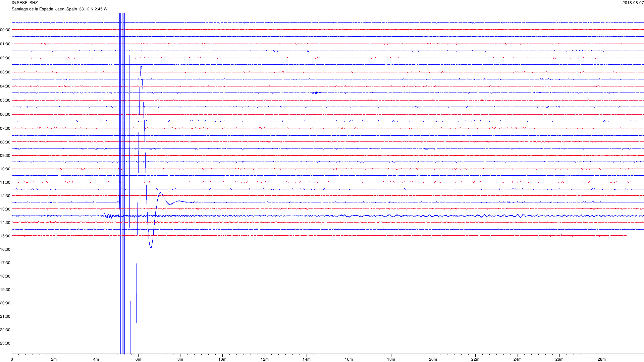Click the 12:30 time label
The height and width of the screenshot is (362, 644).
[5, 196]
